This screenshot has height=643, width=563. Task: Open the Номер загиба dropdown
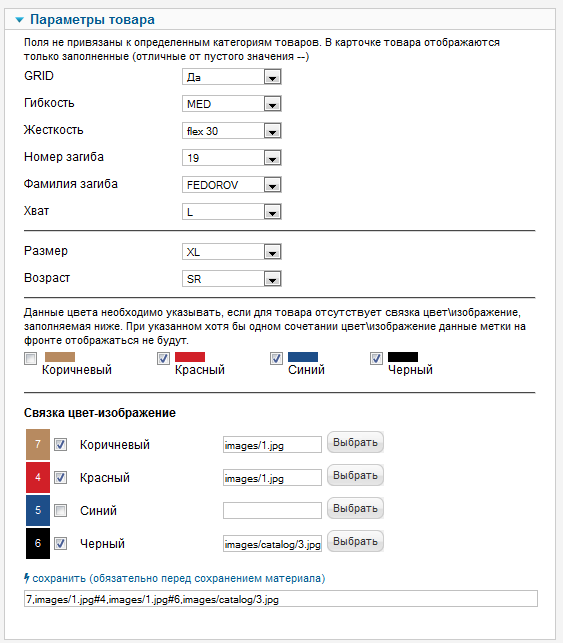pos(232,158)
